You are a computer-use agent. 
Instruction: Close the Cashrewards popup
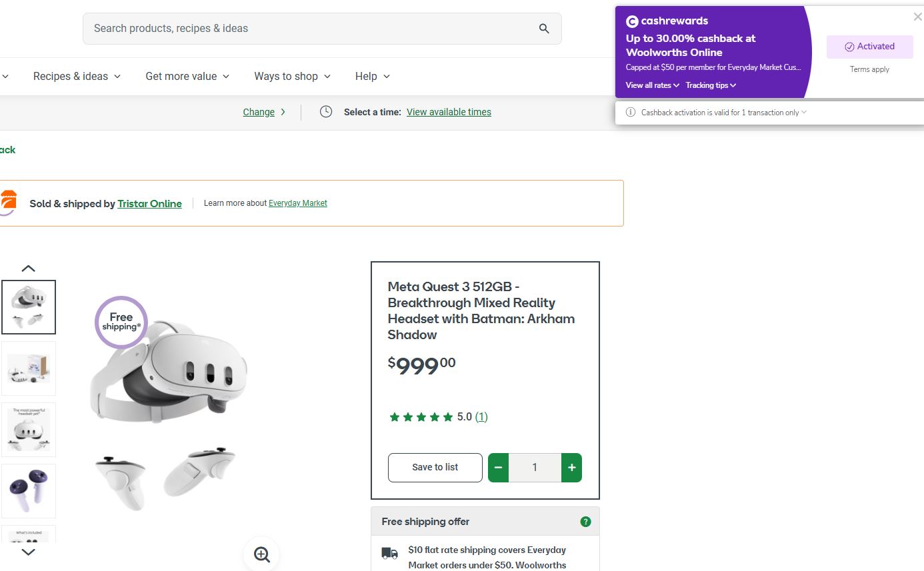[917, 17]
